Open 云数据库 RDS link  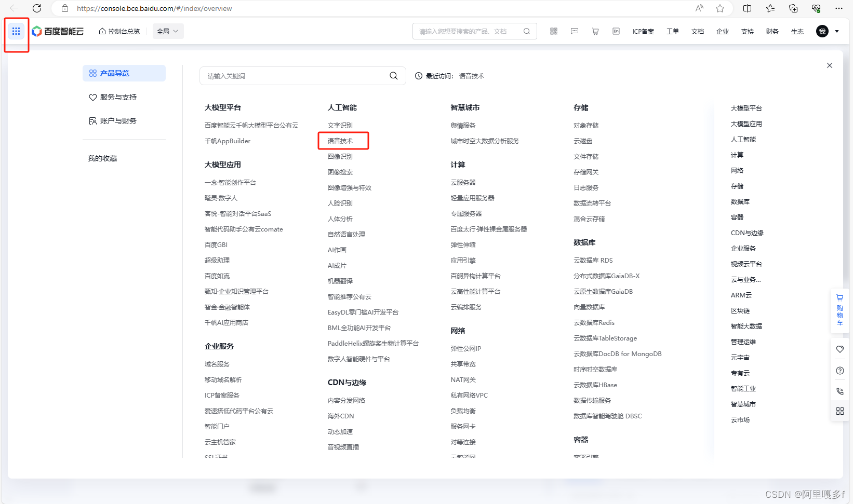[593, 260]
